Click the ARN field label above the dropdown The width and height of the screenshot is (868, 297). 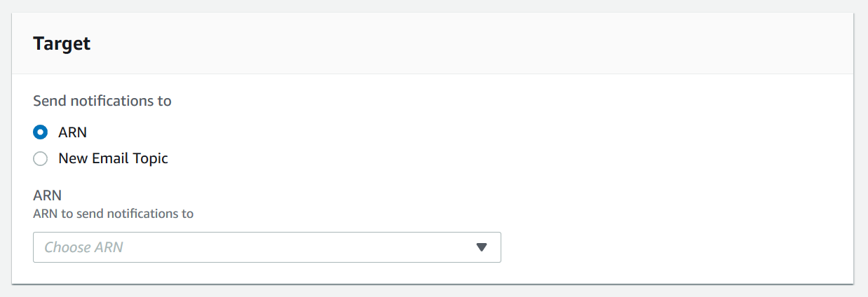point(48,196)
